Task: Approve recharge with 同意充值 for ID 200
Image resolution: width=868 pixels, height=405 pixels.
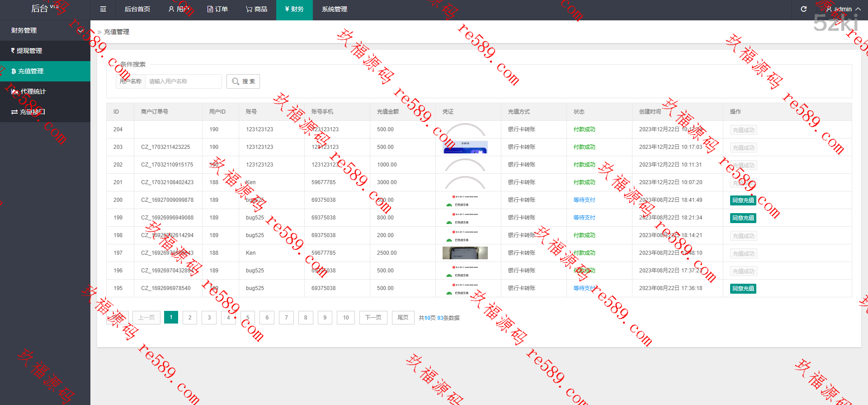Action: (x=743, y=200)
